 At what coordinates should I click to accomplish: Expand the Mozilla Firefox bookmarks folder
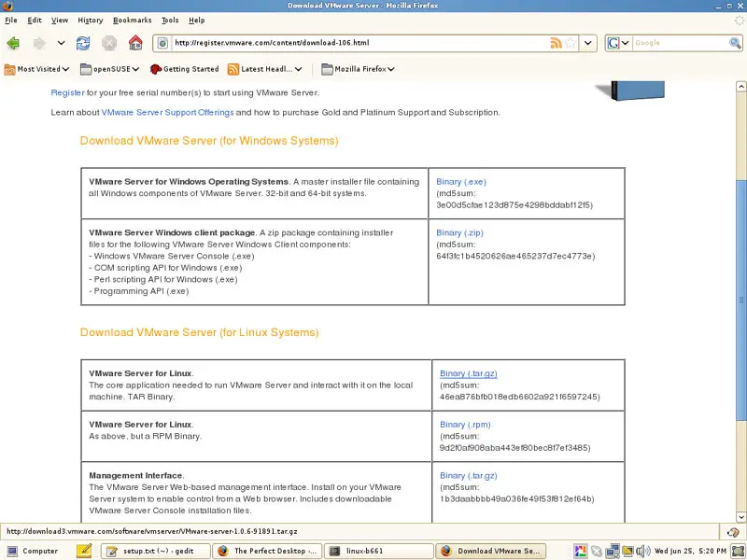pyautogui.click(x=358, y=69)
